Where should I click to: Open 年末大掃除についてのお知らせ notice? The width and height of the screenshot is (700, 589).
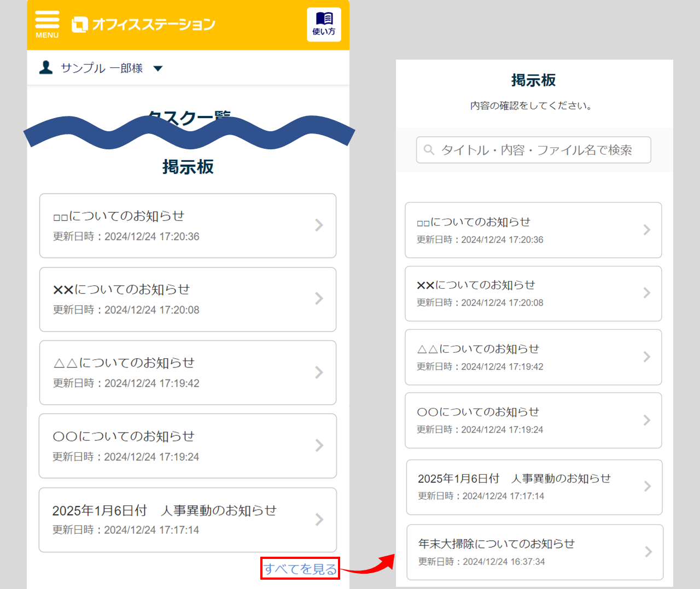(525, 552)
